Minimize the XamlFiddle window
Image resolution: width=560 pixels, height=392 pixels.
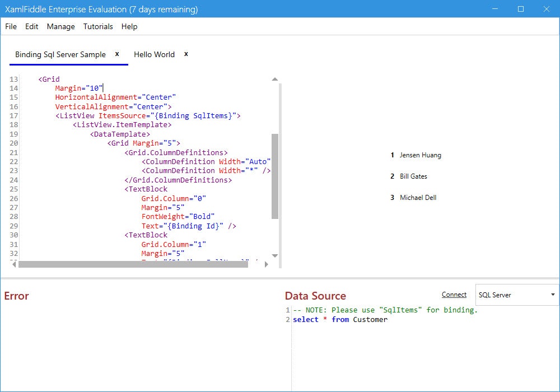pyautogui.click(x=495, y=9)
